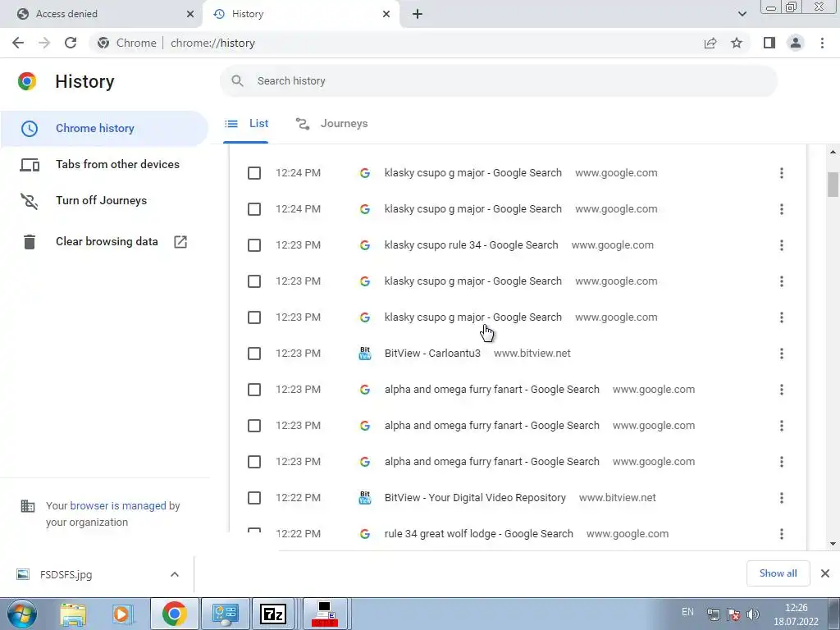Screen dimensions: 840x630
Task: Switch to the List tab
Action: [x=246, y=124]
